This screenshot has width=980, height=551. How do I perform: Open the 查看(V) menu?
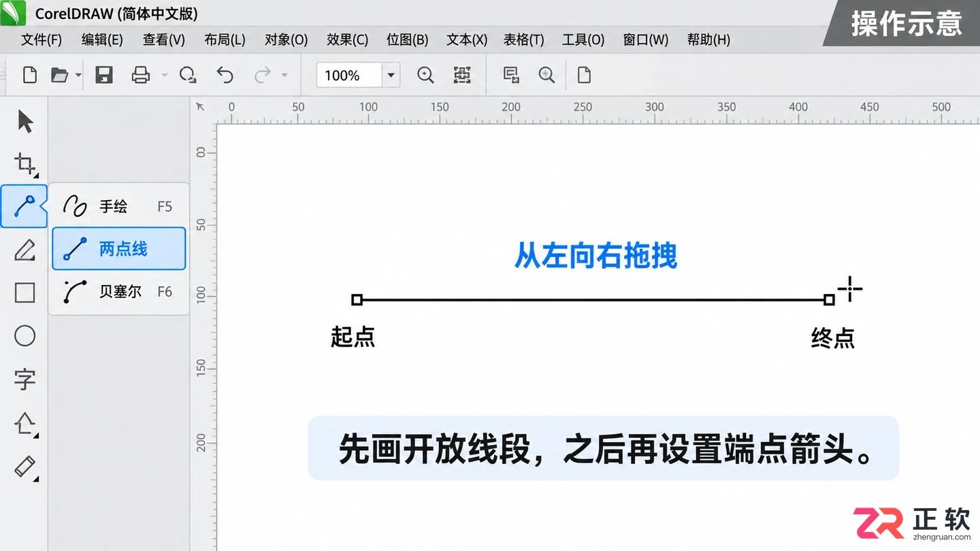pyautogui.click(x=164, y=39)
